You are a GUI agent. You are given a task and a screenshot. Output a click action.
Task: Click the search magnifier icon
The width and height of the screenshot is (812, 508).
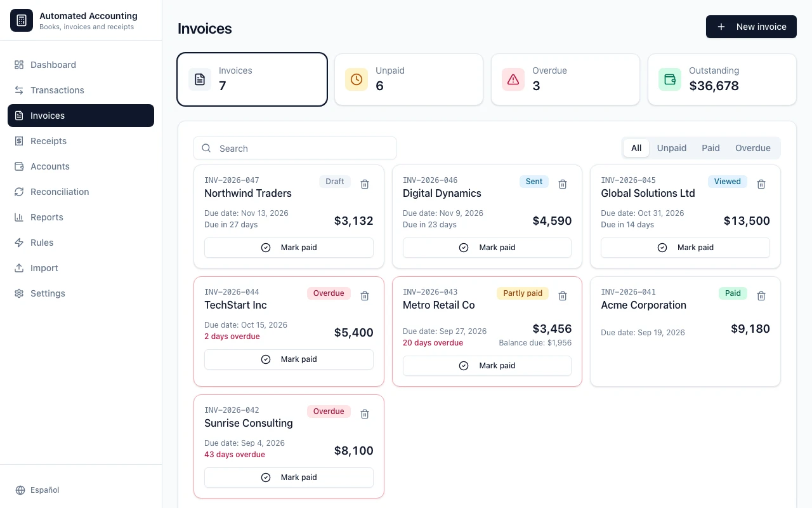tap(206, 148)
